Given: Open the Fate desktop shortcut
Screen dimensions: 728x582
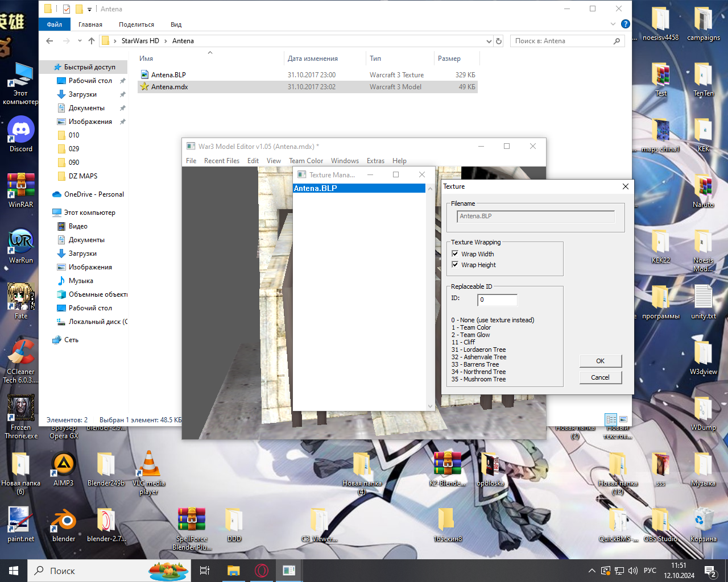Looking at the screenshot, I should (21, 301).
